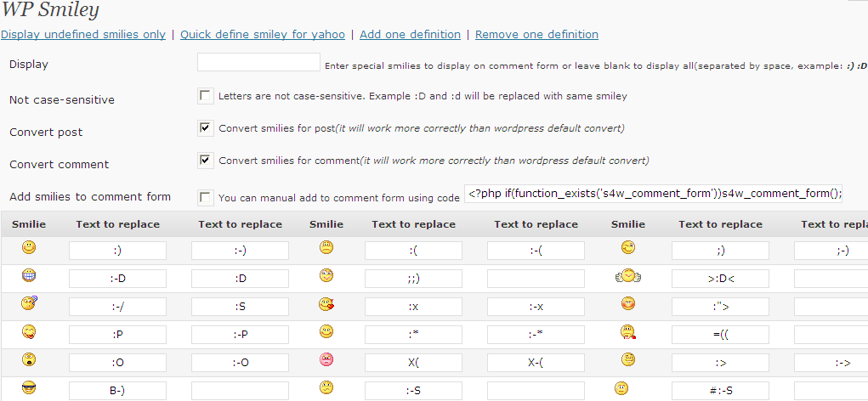Click the crying smiley for =((
868x401 pixels.
click(627, 332)
